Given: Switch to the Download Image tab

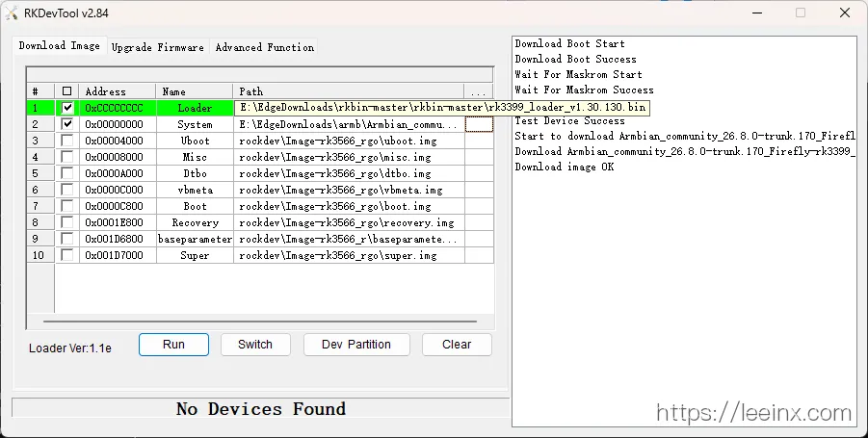Looking at the screenshot, I should [59, 46].
